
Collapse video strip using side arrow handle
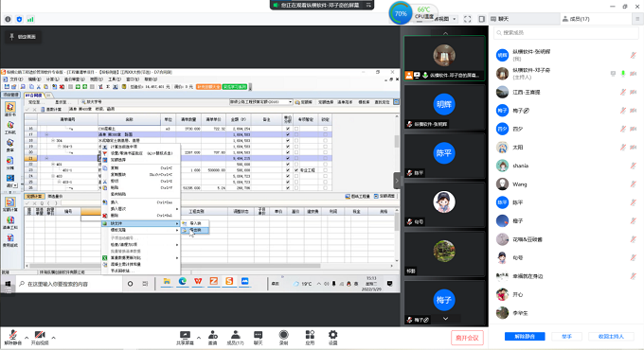point(397,180)
